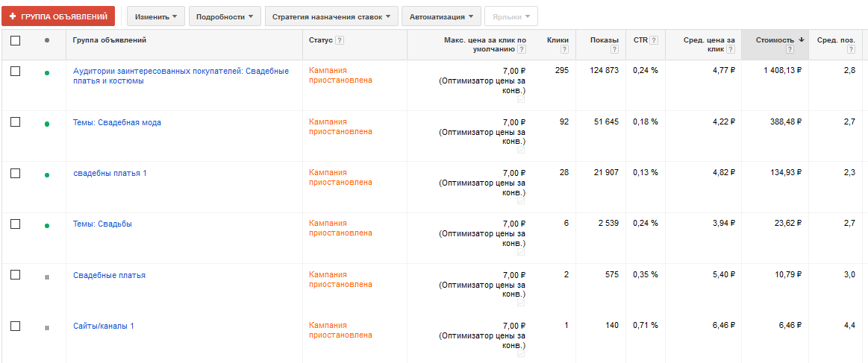Click the 1 408,13 ₽ cost value
The height and width of the screenshot is (363, 868).
coord(781,71)
